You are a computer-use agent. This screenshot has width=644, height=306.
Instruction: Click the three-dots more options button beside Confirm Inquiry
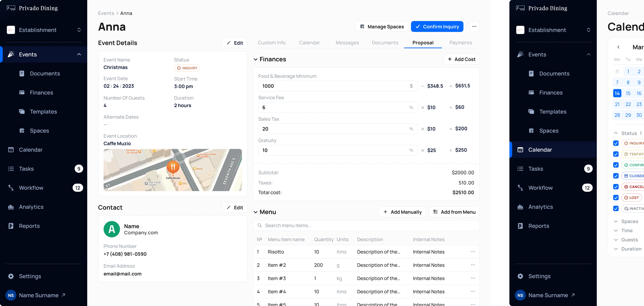tap(474, 26)
